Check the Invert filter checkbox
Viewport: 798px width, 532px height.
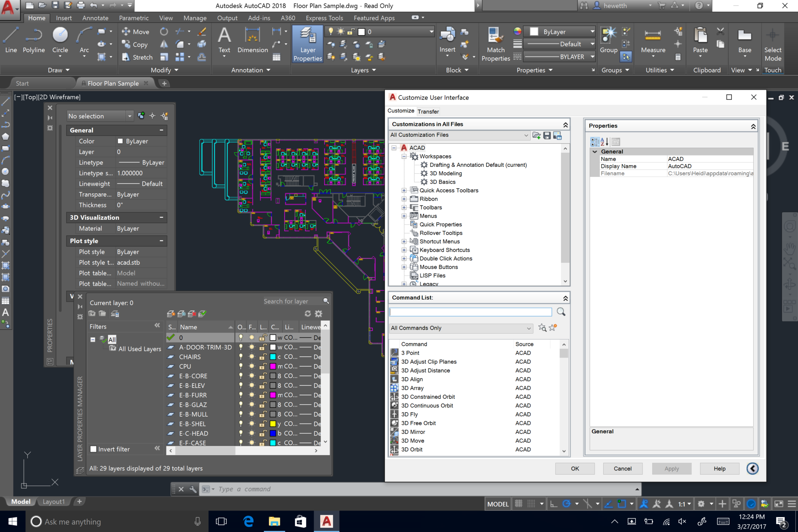coord(94,449)
